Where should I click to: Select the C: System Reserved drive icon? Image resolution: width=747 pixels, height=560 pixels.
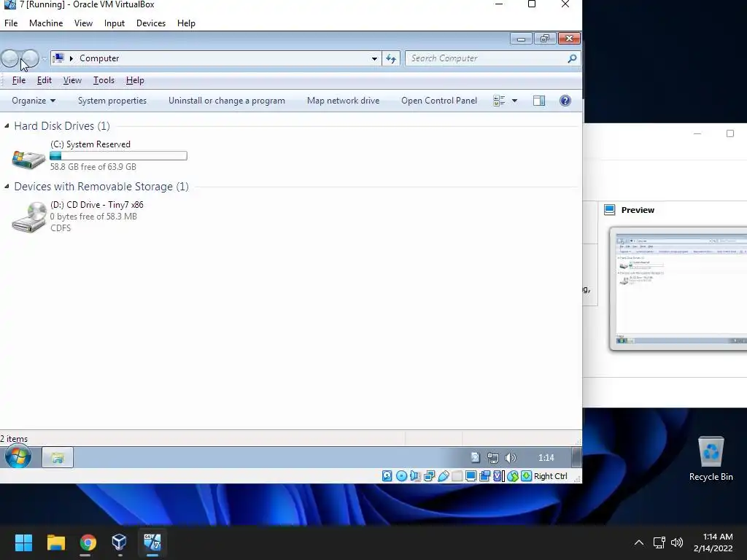(28, 158)
